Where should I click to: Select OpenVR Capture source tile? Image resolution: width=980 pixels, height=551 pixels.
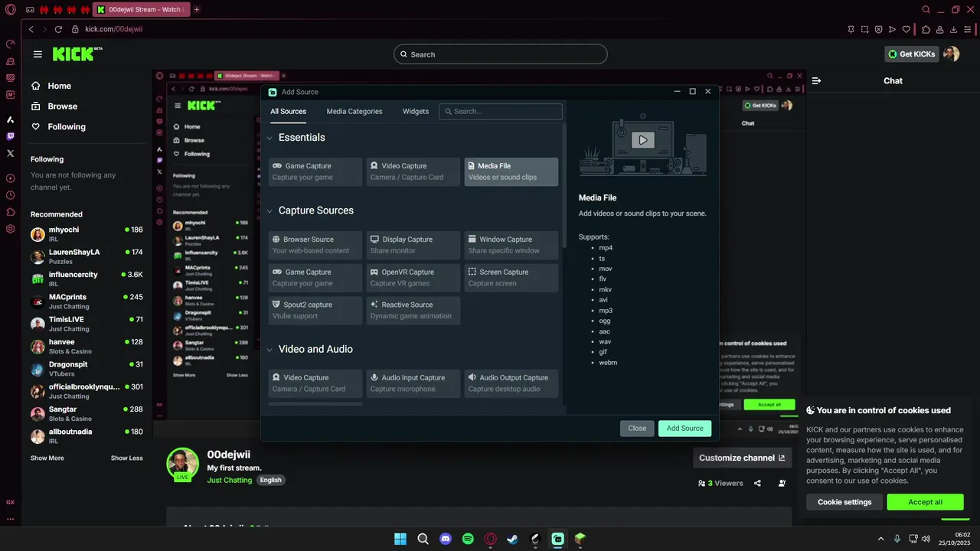pyautogui.click(x=413, y=278)
